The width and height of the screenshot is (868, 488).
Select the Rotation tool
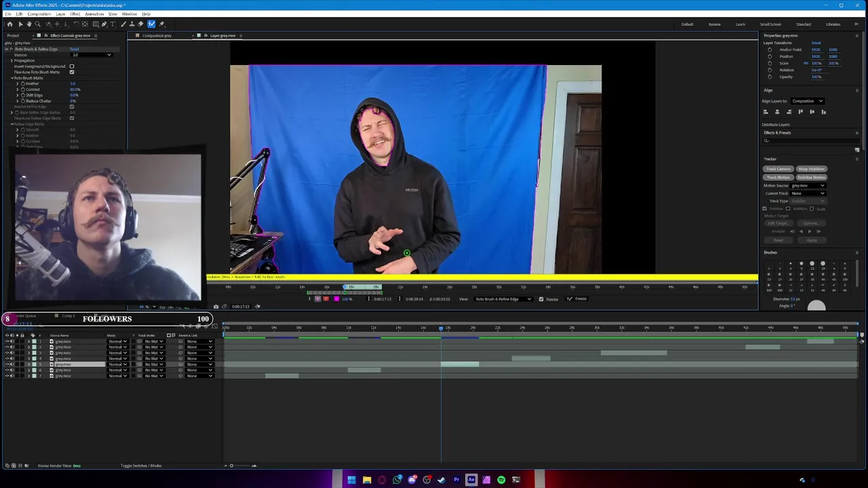(76, 24)
